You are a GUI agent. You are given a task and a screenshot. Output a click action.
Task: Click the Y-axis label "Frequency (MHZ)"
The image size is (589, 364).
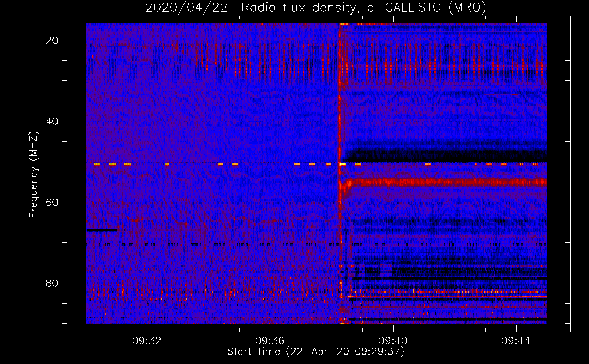pyautogui.click(x=33, y=175)
